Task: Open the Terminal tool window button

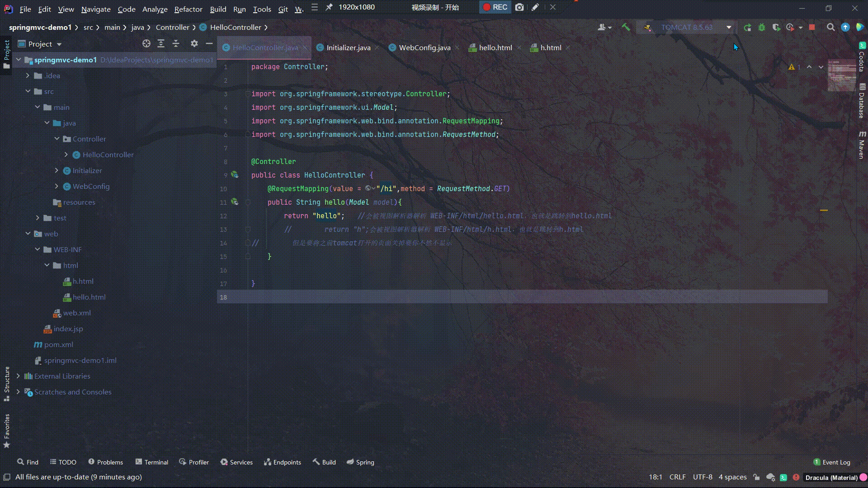Action: click(x=151, y=462)
